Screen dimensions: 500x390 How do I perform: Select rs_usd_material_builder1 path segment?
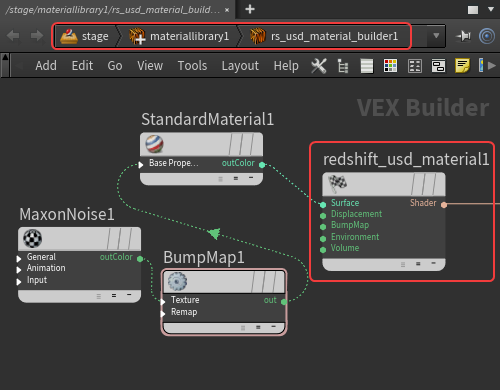tap(324, 36)
